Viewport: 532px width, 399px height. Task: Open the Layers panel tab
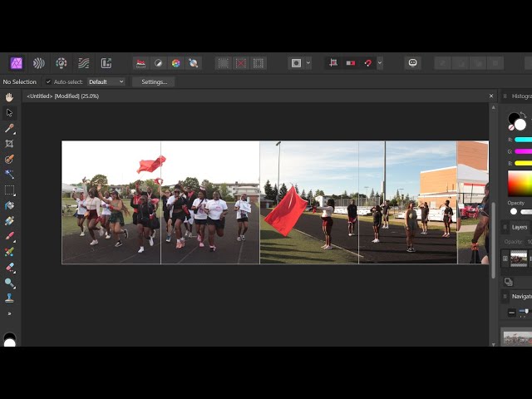(520, 227)
